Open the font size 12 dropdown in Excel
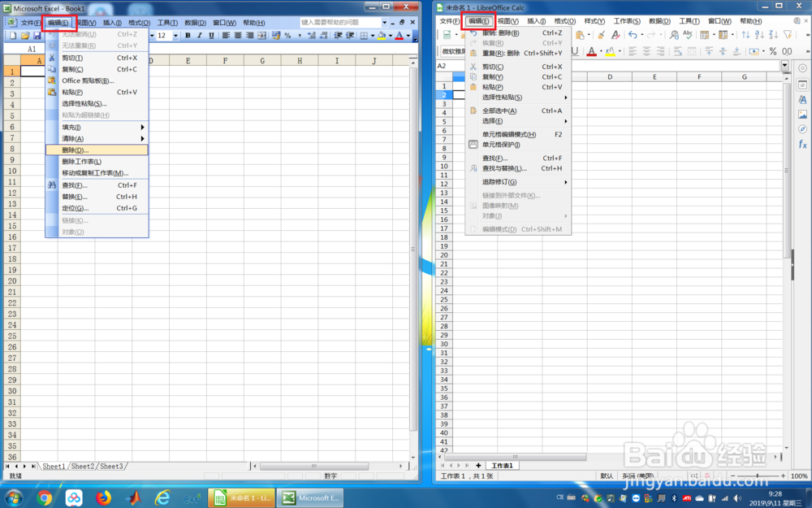 175,36
